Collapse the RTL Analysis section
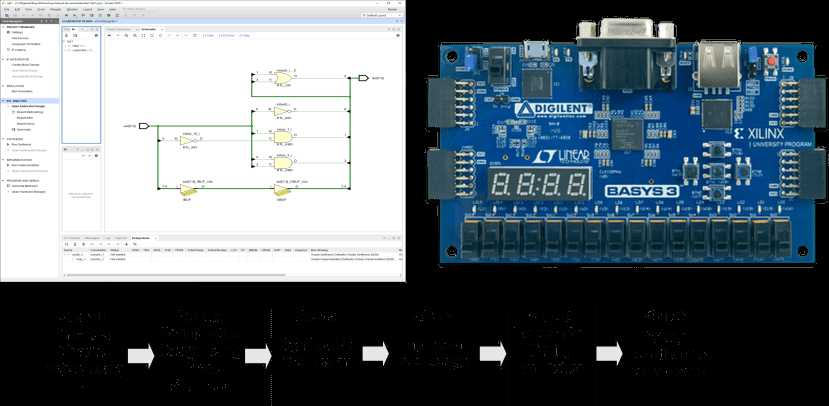 click(x=3, y=100)
